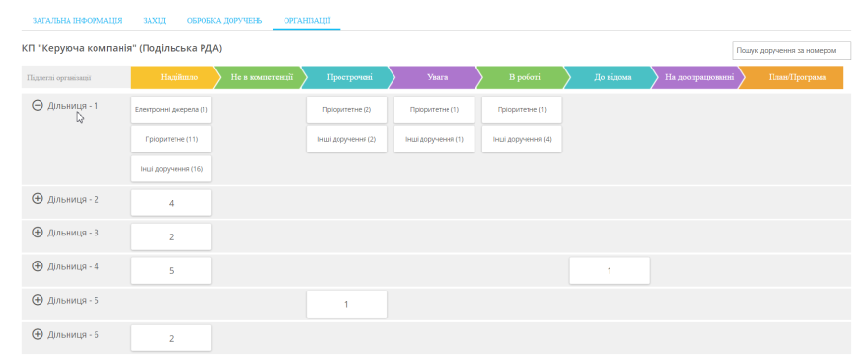868x360 pixels.
Task: Click the order number search field
Action: pyautogui.click(x=791, y=50)
